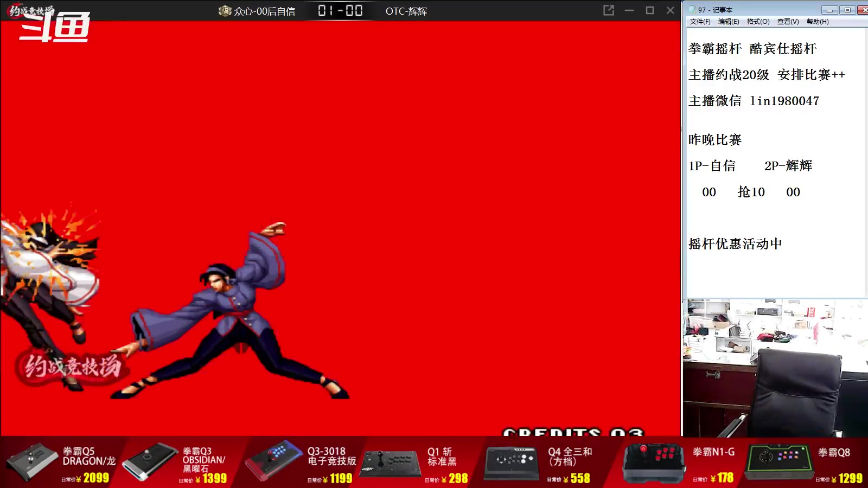Click the 拳霸Q8 joystick image
Screen dimensions: 868x488
pos(779,462)
